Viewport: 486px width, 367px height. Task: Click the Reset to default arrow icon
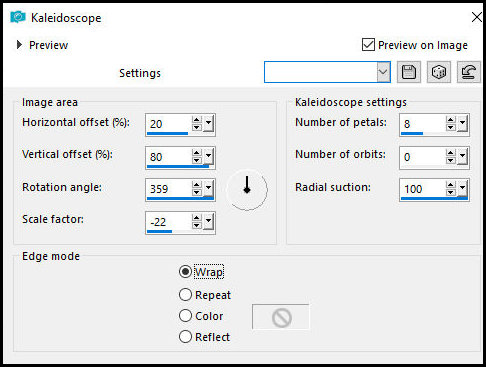pos(469,72)
